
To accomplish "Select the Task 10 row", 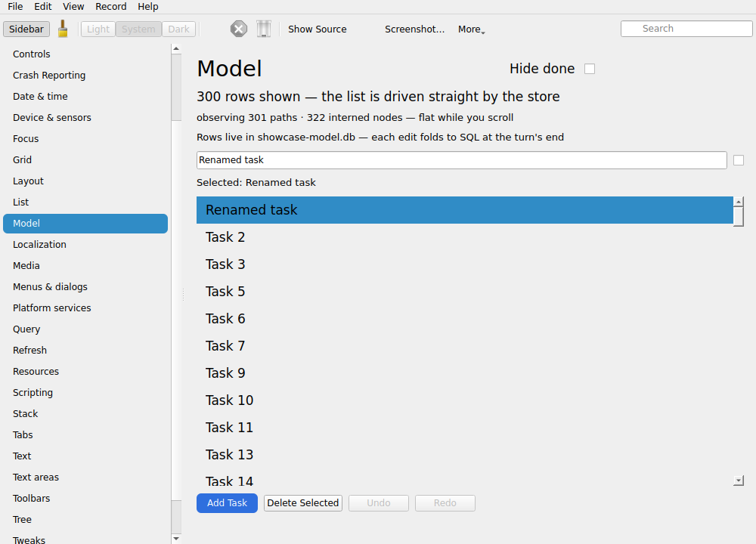I will click(x=465, y=400).
